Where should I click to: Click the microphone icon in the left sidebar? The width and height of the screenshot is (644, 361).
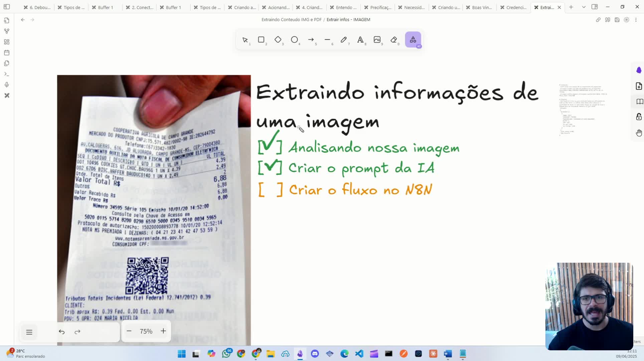pos(6,85)
